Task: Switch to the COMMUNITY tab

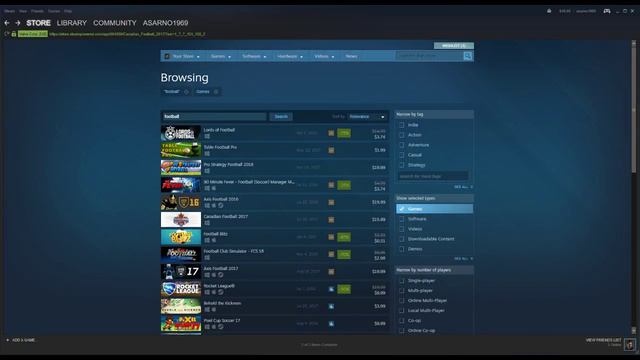Action: coord(115,23)
